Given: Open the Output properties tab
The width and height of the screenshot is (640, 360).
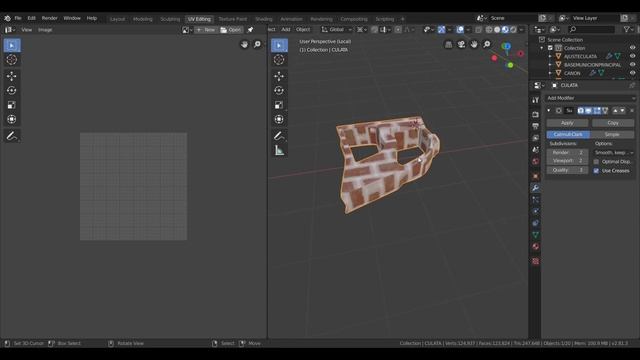Looking at the screenshot, I should tap(536, 126).
